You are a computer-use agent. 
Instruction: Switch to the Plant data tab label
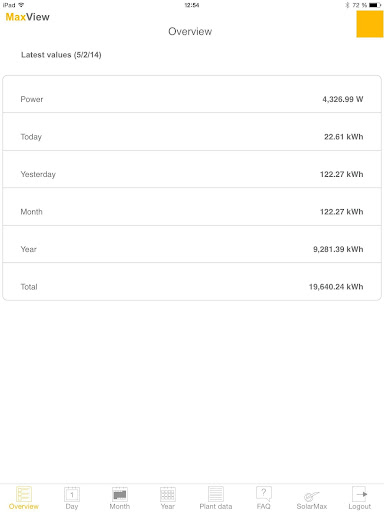pyautogui.click(x=216, y=506)
